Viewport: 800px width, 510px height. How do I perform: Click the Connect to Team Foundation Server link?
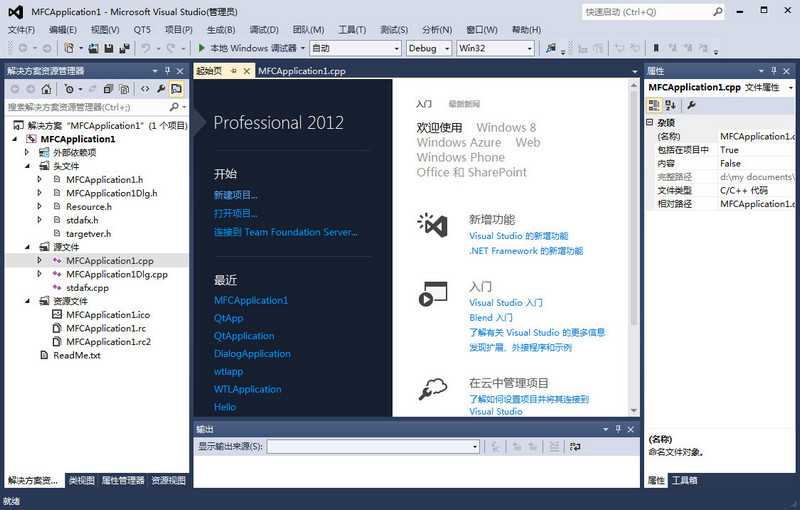coord(286,232)
